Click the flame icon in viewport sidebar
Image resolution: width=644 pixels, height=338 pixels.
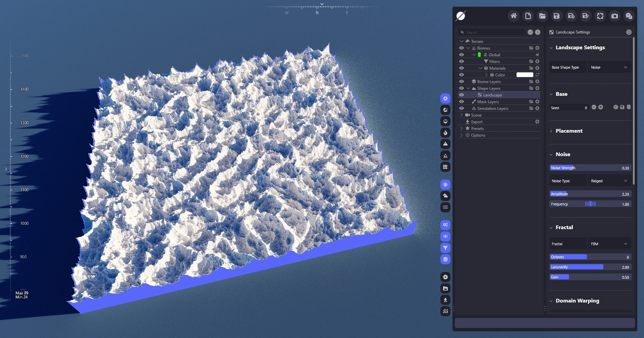445,133
